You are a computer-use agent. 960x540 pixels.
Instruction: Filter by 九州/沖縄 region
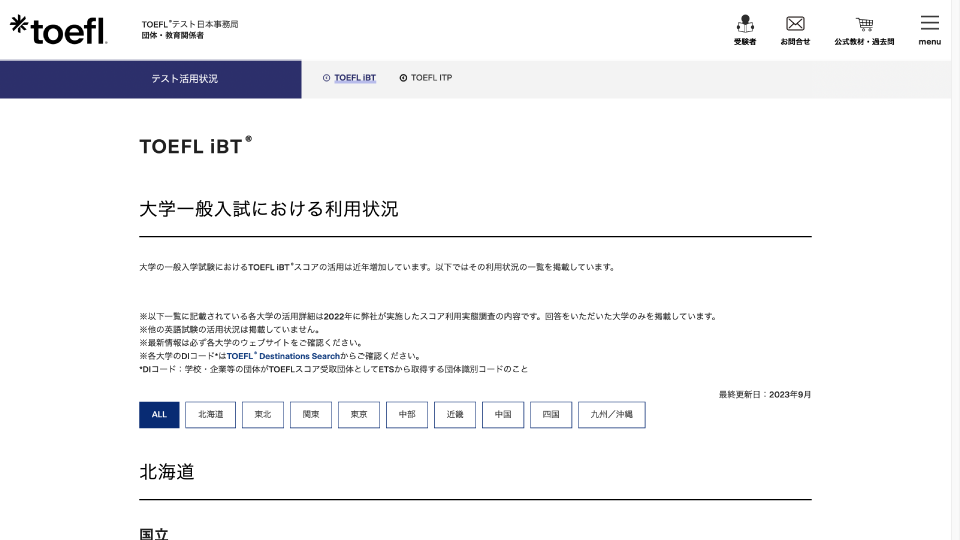[612, 414]
